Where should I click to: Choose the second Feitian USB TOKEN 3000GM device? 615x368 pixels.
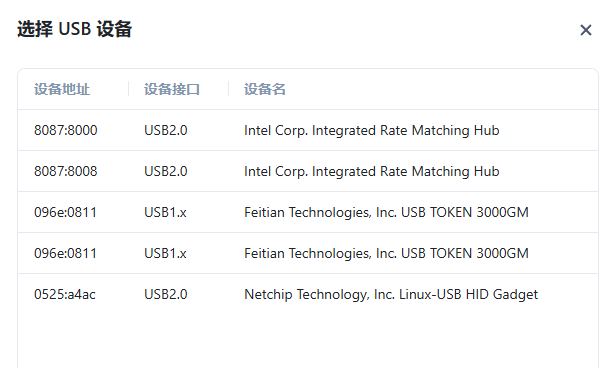coord(308,253)
